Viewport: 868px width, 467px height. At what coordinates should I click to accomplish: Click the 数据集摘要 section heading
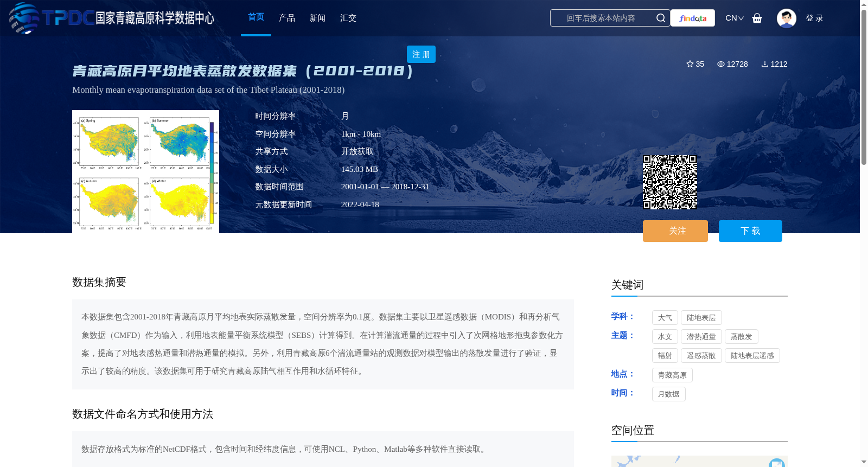(x=99, y=282)
